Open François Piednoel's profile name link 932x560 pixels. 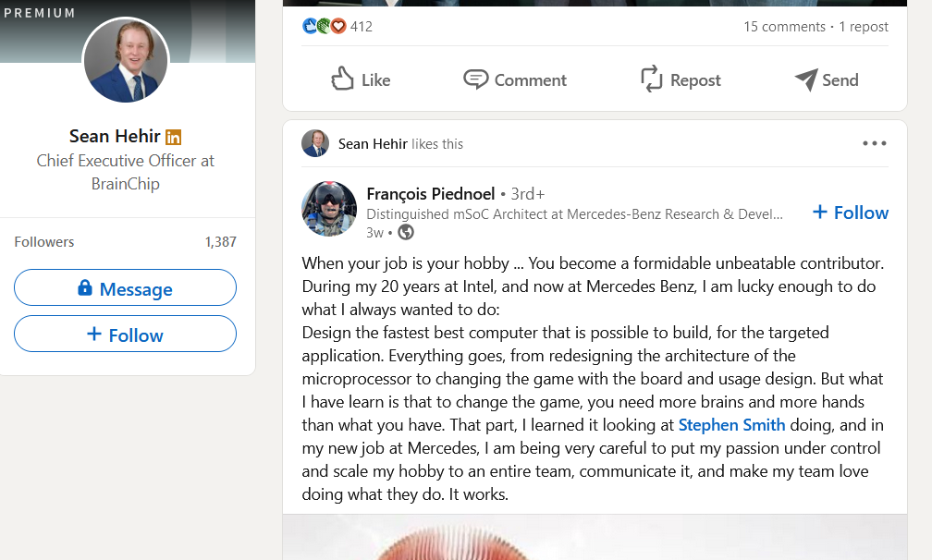point(430,194)
